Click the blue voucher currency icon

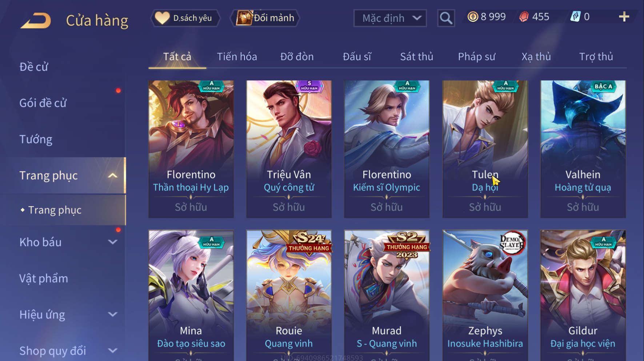click(575, 17)
